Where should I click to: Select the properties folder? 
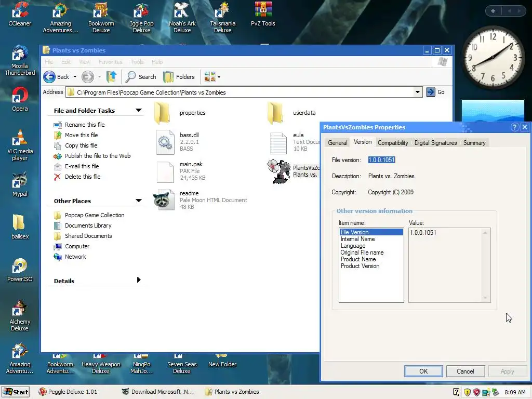180,113
